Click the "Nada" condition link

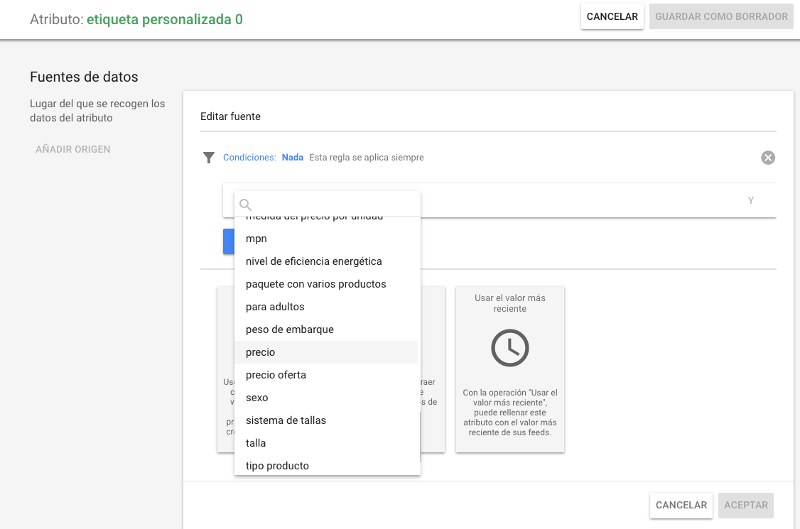[x=292, y=158]
